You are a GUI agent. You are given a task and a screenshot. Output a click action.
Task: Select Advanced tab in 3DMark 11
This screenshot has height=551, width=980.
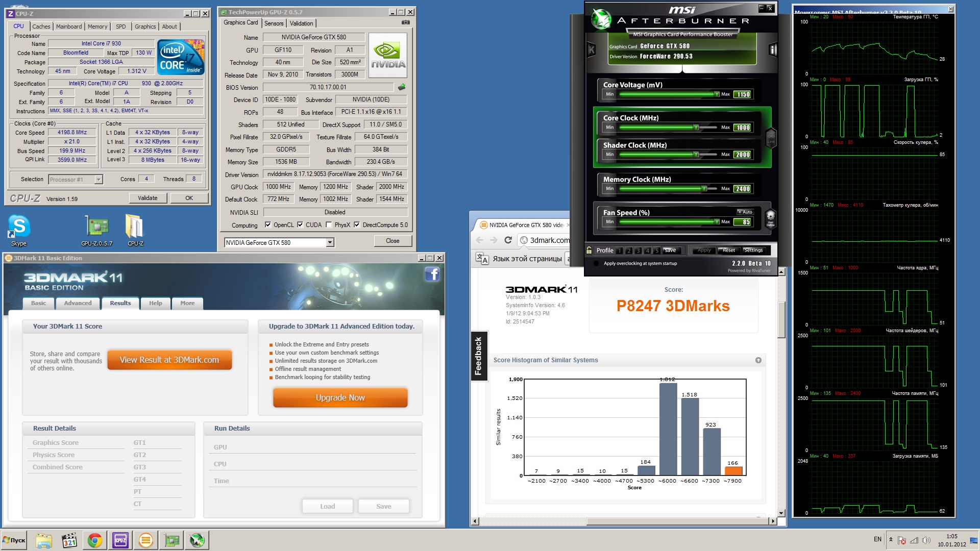78,303
